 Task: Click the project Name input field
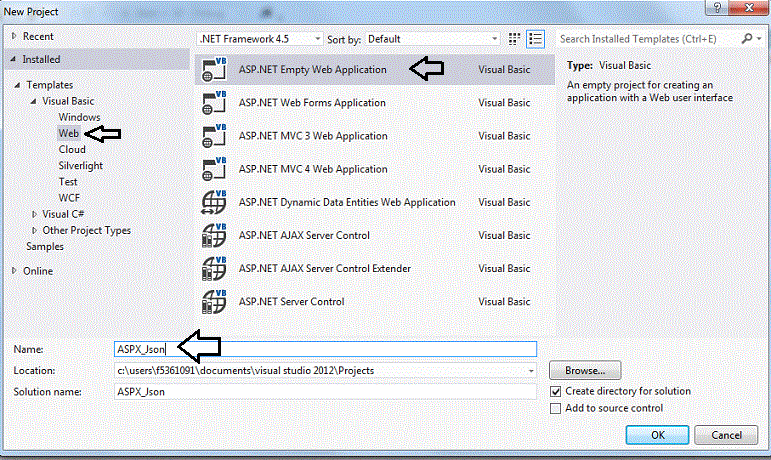(x=326, y=349)
